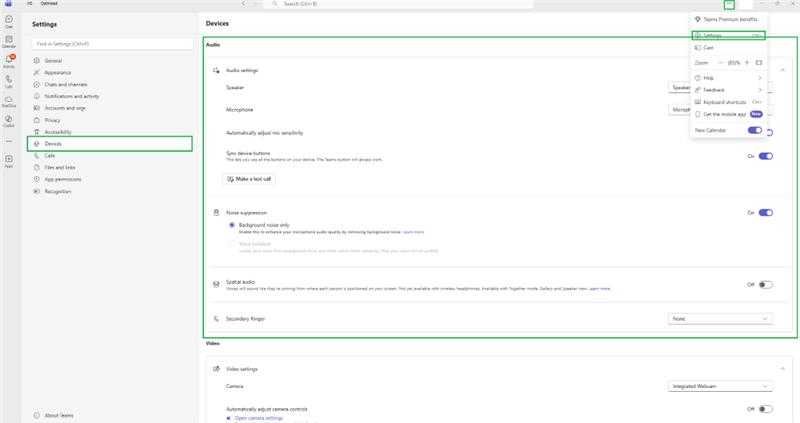Image resolution: width=800 pixels, height=423 pixels.
Task: Open Calendar in the left rail
Action: (9, 41)
